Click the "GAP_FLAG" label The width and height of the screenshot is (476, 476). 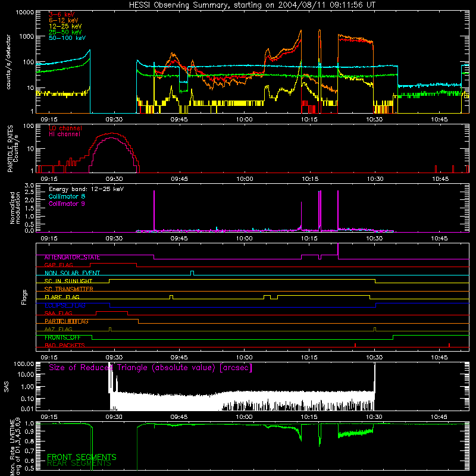58,265
